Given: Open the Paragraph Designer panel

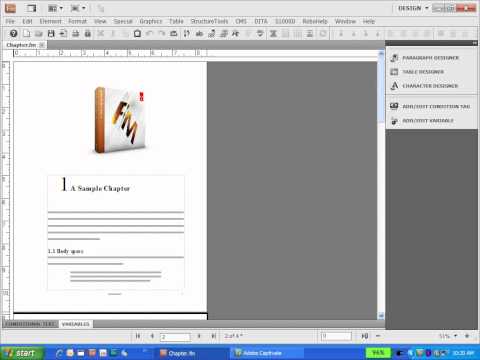Looking at the screenshot, I should tap(425, 58).
